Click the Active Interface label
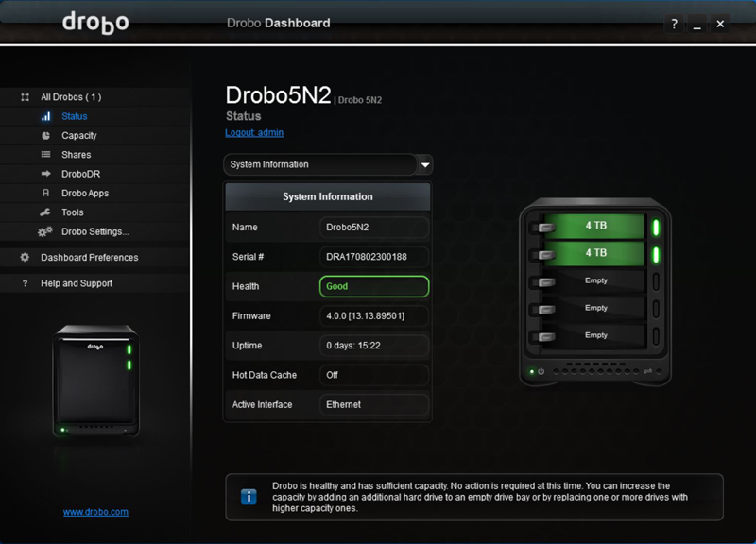 click(x=263, y=405)
